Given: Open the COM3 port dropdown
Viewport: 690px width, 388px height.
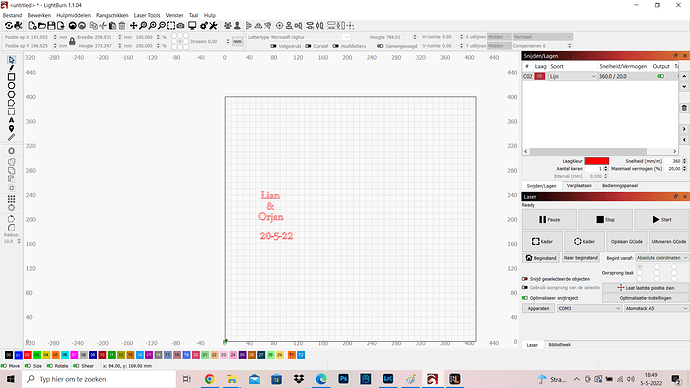Looking at the screenshot, I should pyautogui.click(x=589, y=308).
